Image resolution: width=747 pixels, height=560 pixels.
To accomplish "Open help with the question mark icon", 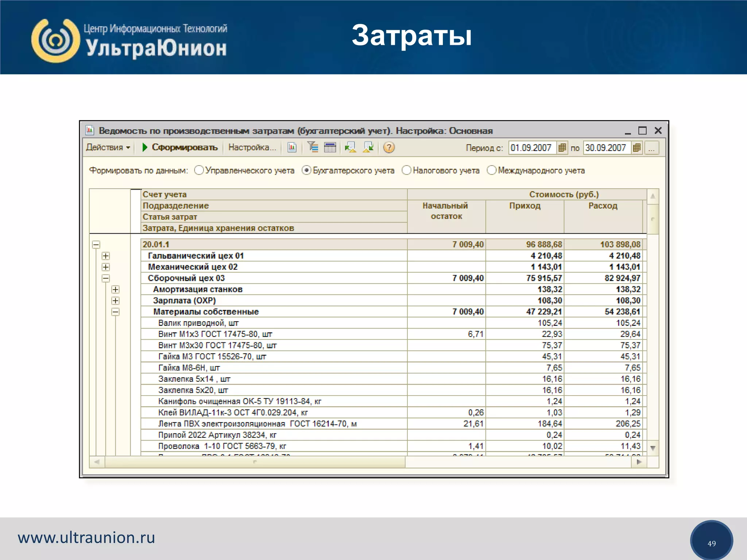I will pyautogui.click(x=389, y=147).
